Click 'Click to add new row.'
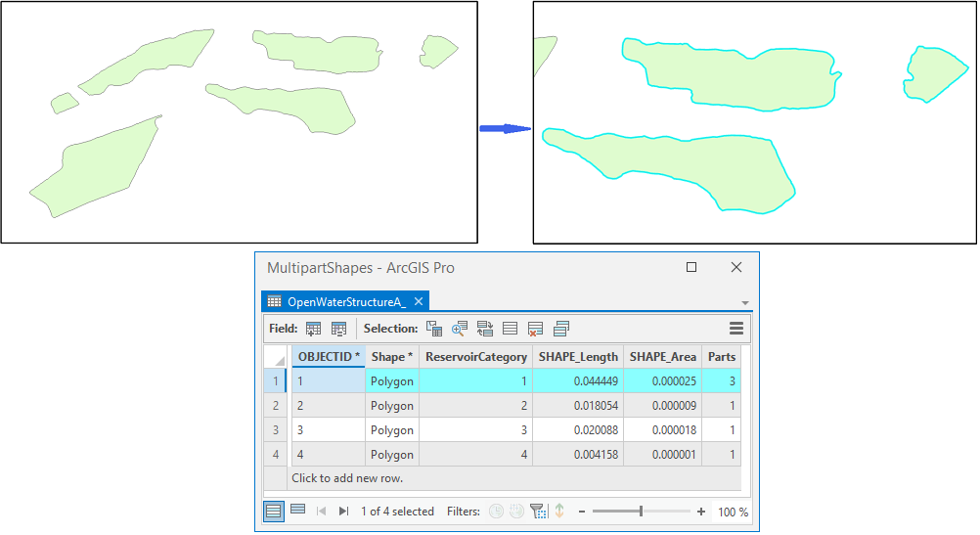The image size is (980, 535). click(x=347, y=478)
